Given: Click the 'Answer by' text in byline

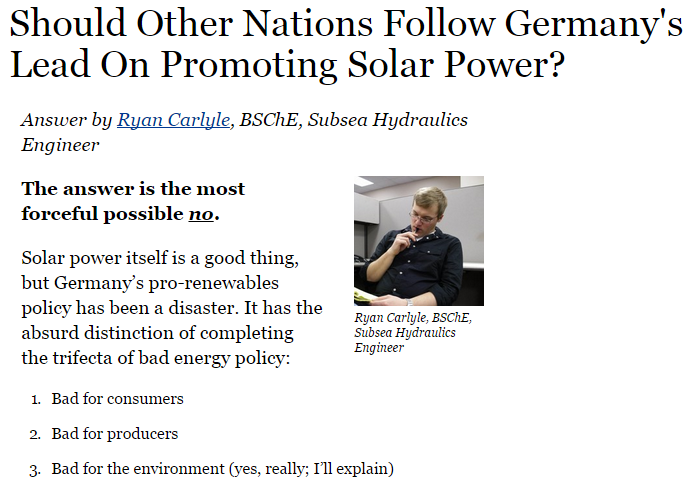Looking at the screenshot, I should coord(66,121).
